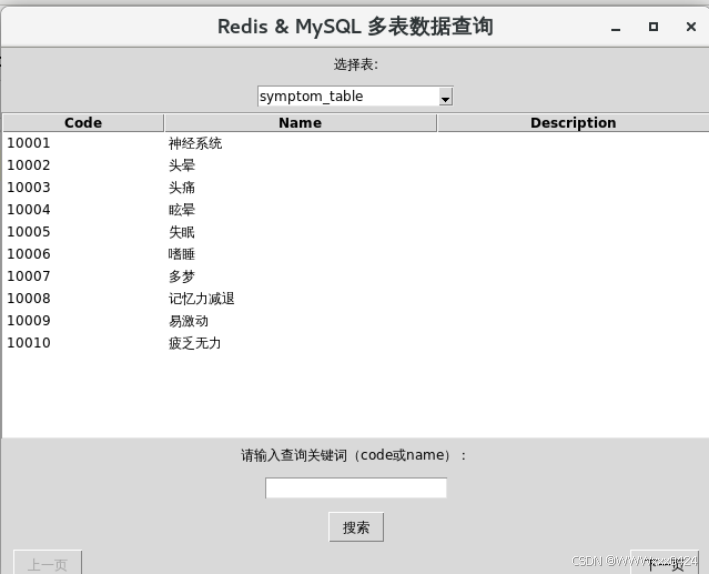Click the combo box dropdown arrow

(x=446, y=97)
